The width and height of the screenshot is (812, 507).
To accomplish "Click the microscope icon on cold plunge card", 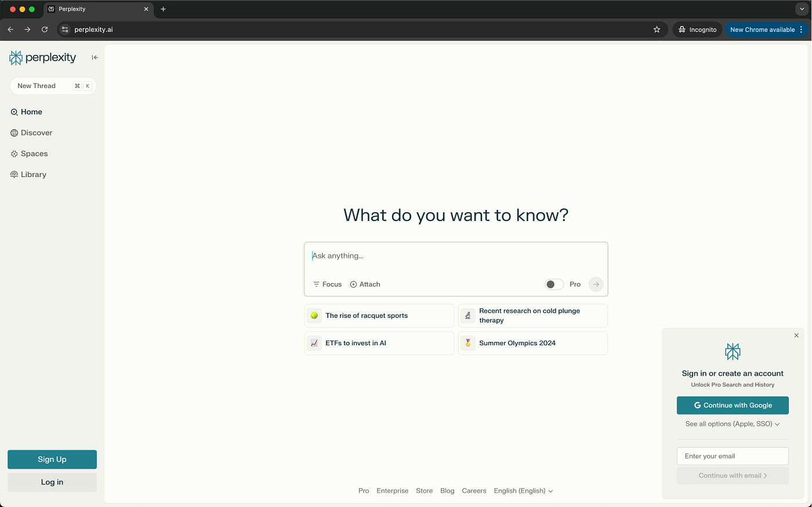I will pos(468,316).
